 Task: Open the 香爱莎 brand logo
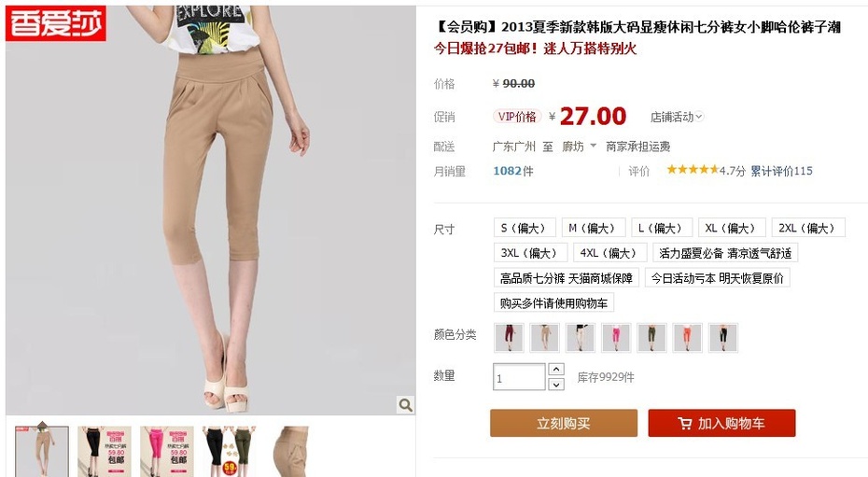pyautogui.click(x=56, y=23)
